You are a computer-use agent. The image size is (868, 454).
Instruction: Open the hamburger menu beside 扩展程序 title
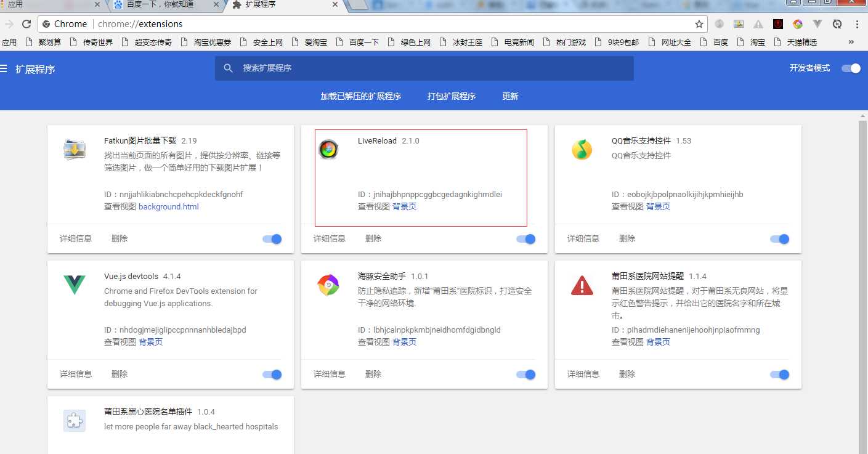click(x=4, y=69)
